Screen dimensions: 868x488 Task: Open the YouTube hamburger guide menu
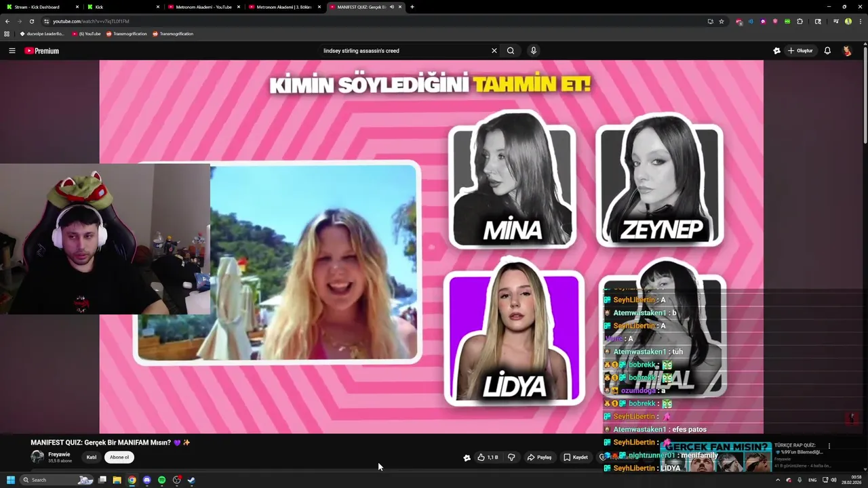(12, 51)
